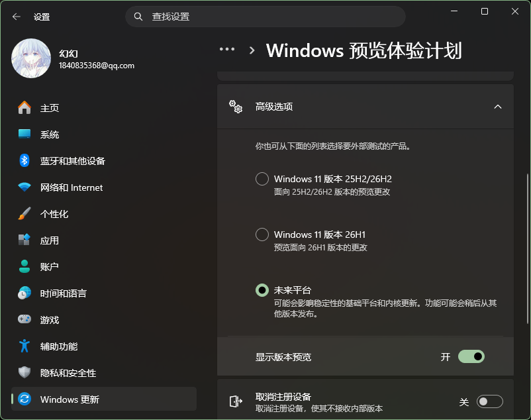Click 面向 25H2/26H2 版本的预览更改 description
Image resolution: width=531 pixels, height=420 pixels.
pyautogui.click(x=332, y=191)
